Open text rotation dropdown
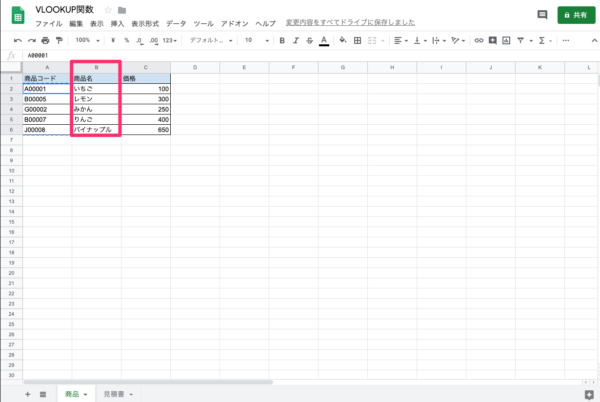This screenshot has width=600, height=402. (458, 41)
